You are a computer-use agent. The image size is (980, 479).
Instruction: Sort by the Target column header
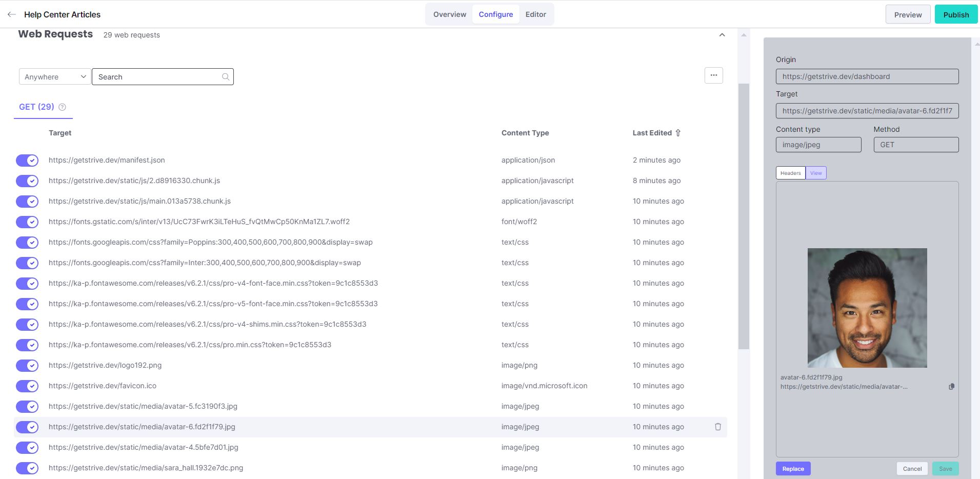[x=60, y=133]
